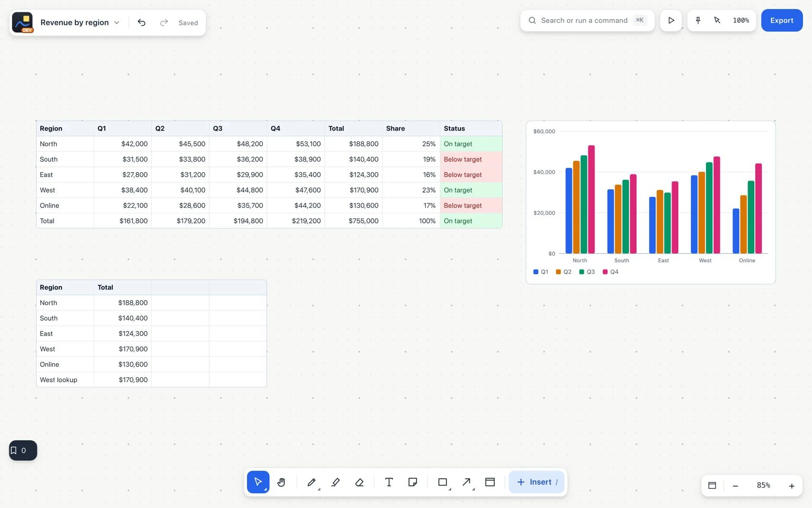This screenshot has width=812, height=508.
Task: Open the panel icon next to zoom controls
Action: [x=712, y=486]
